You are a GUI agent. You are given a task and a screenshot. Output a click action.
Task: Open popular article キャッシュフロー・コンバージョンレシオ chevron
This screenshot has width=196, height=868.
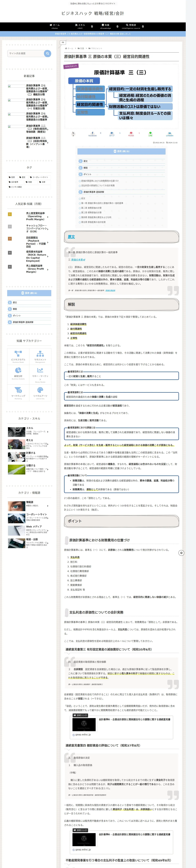[48, 229]
